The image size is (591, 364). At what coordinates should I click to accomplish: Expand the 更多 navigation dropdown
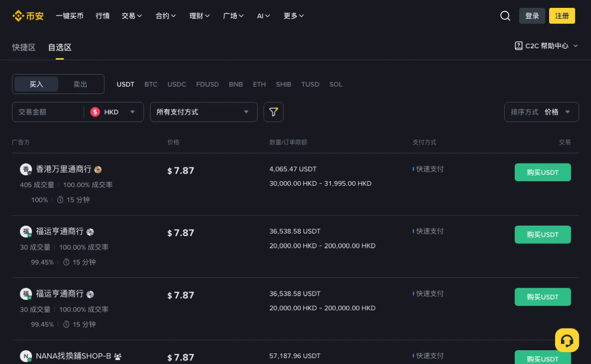pos(294,16)
